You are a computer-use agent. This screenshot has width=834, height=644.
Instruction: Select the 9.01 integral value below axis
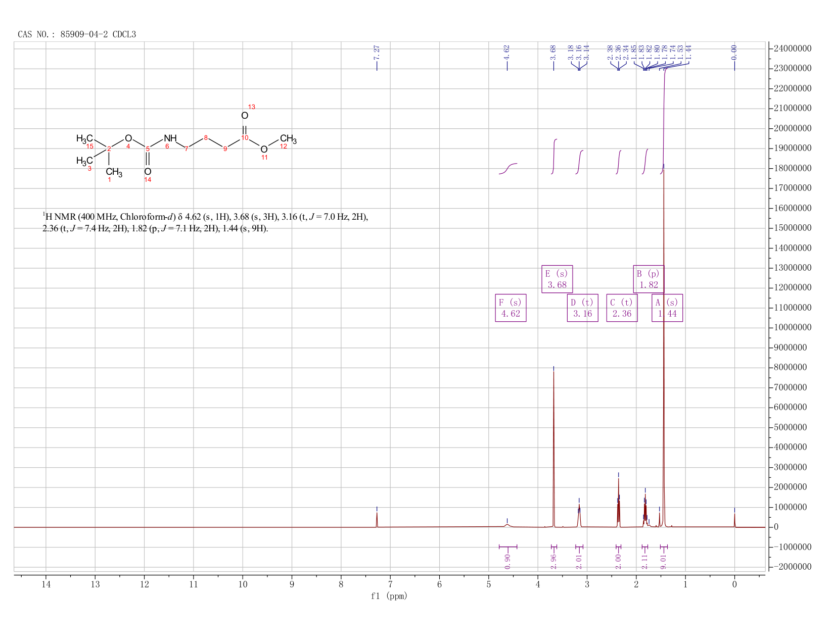[664, 562]
